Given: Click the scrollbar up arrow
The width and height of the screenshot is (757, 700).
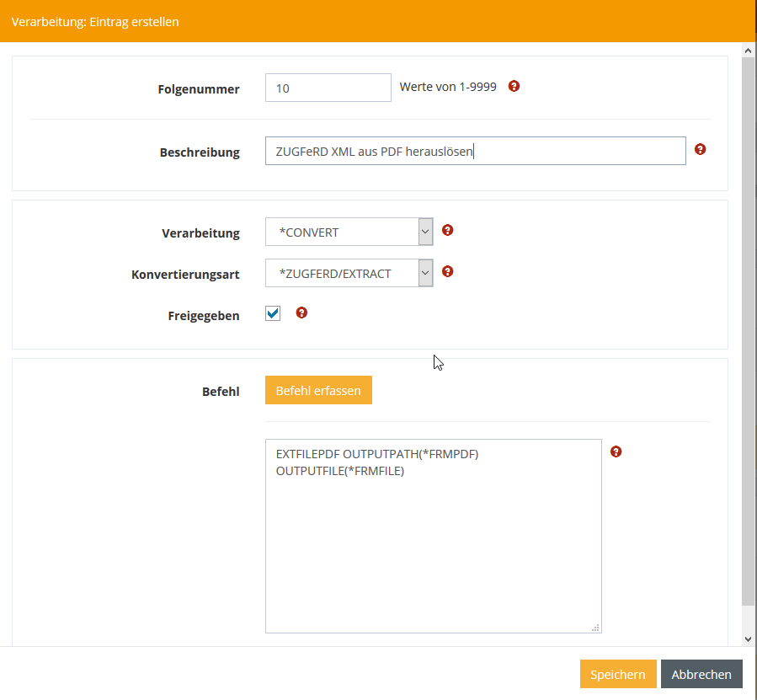Looking at the screenshot, I should tap(749, 51).
